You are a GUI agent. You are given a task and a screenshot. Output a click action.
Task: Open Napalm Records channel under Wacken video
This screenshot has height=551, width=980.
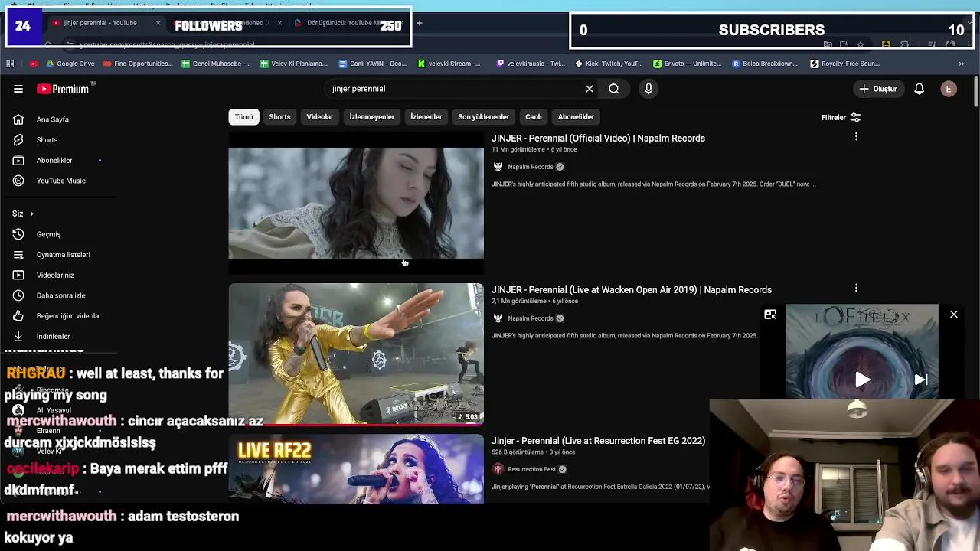[x=530, y=318]
